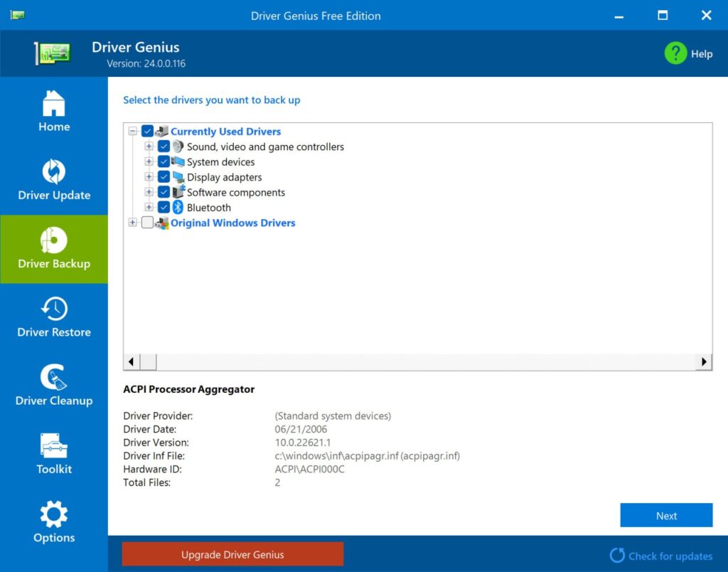Click the driver inf file path text

[368, 456]
